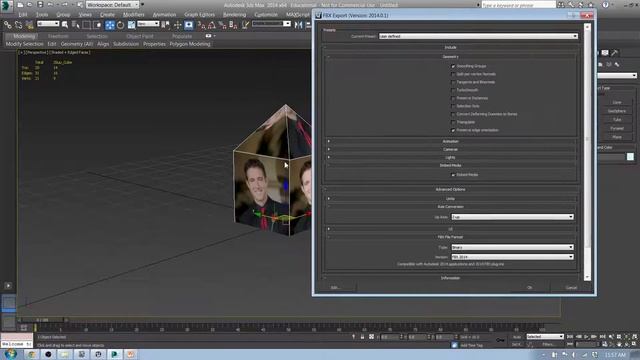The height and width of the screenshot is (360, 640).
Task: Activate the Select Object tool
Action: (65, 25)
